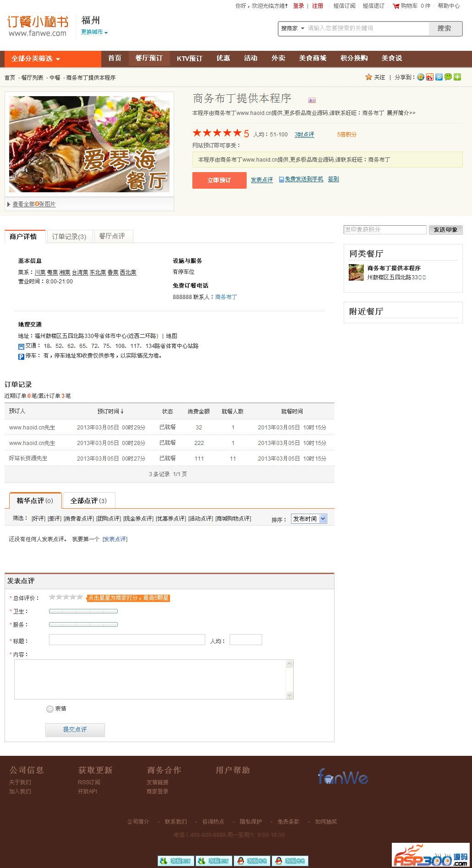The width and height of the screenshot is (472, 868).
Task: Click the bus icon beside 交通
Action: click(x=21, y=347)
